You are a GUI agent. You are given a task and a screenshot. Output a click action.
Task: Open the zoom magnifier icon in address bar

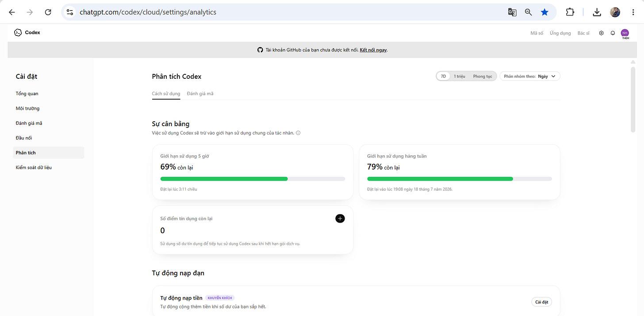point(528,12)
